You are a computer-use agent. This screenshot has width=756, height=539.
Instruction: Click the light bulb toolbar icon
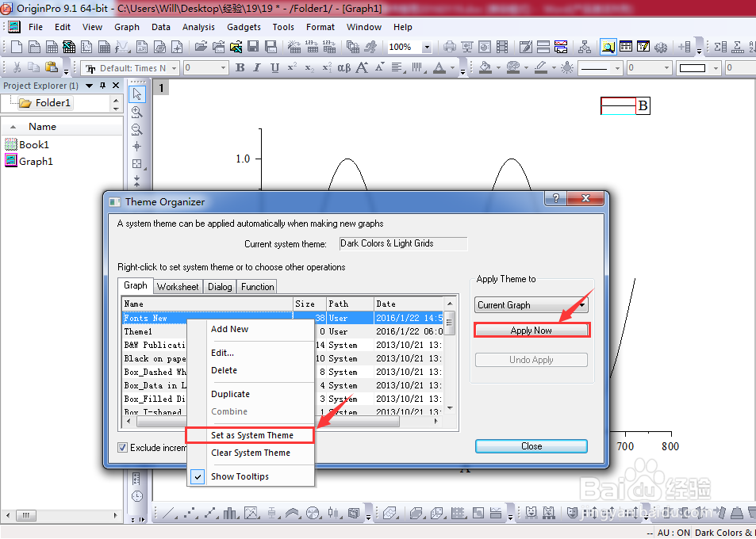tap(567, 68)
